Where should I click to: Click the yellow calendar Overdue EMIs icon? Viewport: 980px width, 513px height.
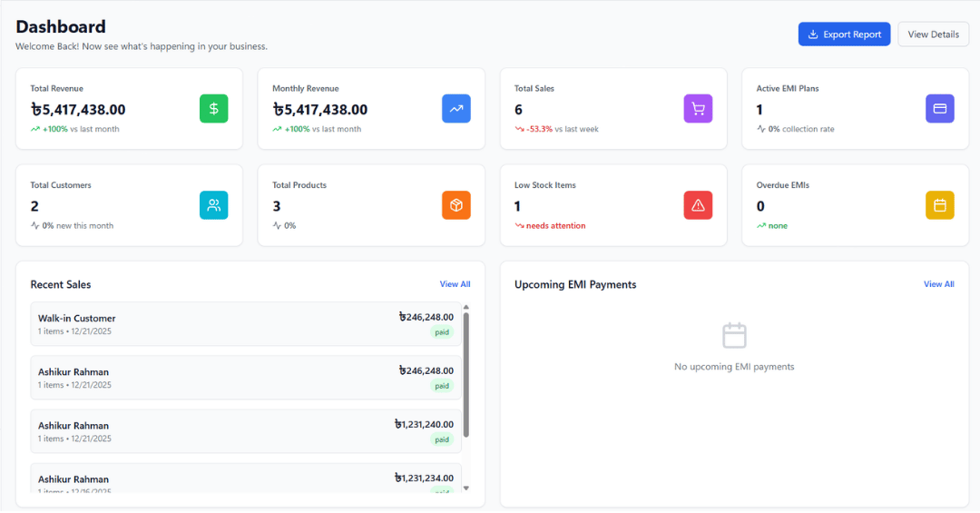pos(940,205)
